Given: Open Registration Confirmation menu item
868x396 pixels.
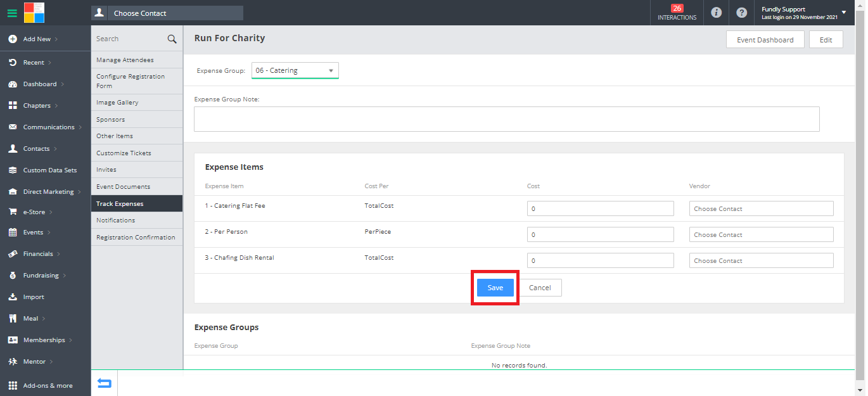Looking at the screenshot, I should pyautogui.click(x=137, y=238).
